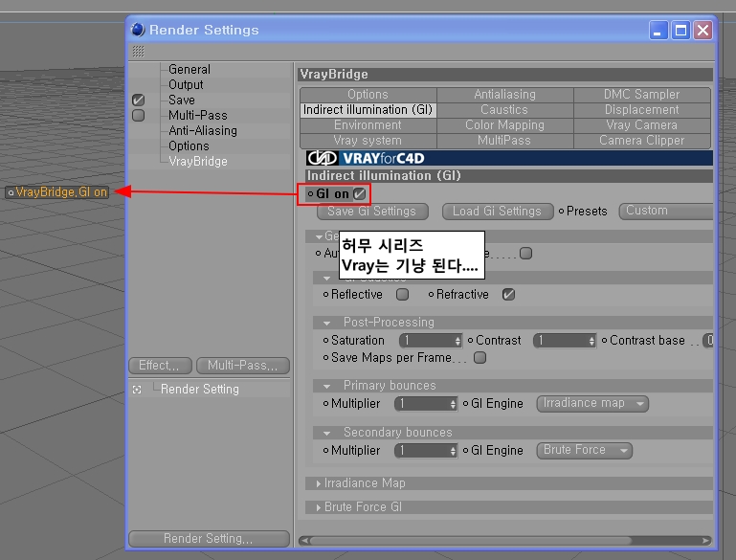Collapse the GI caustics section arrow

(x=327, y=278)
